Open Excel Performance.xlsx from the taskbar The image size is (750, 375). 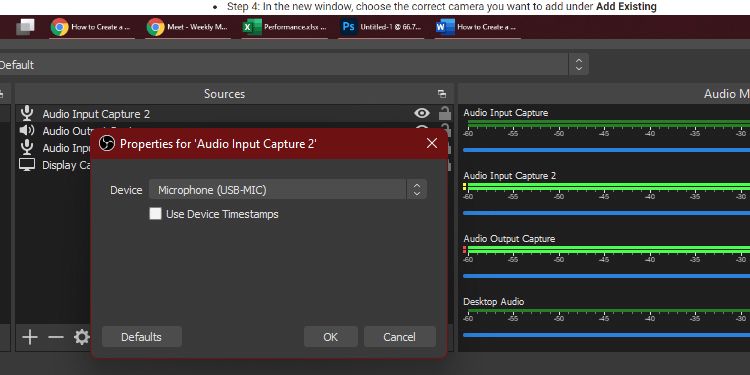(285, 27)
